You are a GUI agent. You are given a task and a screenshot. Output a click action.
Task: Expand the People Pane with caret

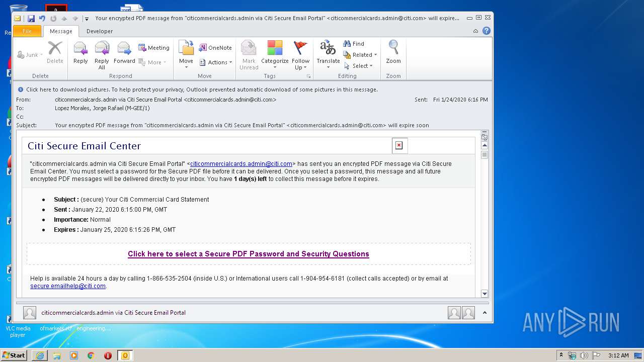[x=485, y=313]
